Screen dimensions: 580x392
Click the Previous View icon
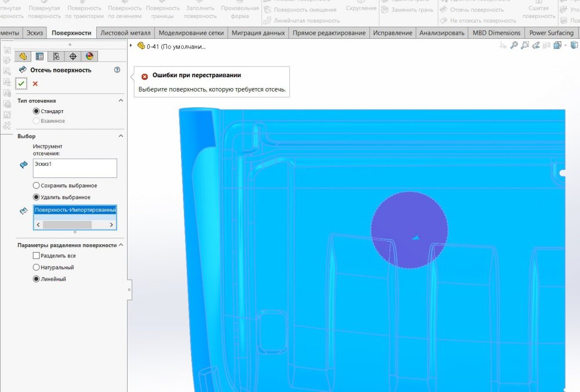[536, 45]
